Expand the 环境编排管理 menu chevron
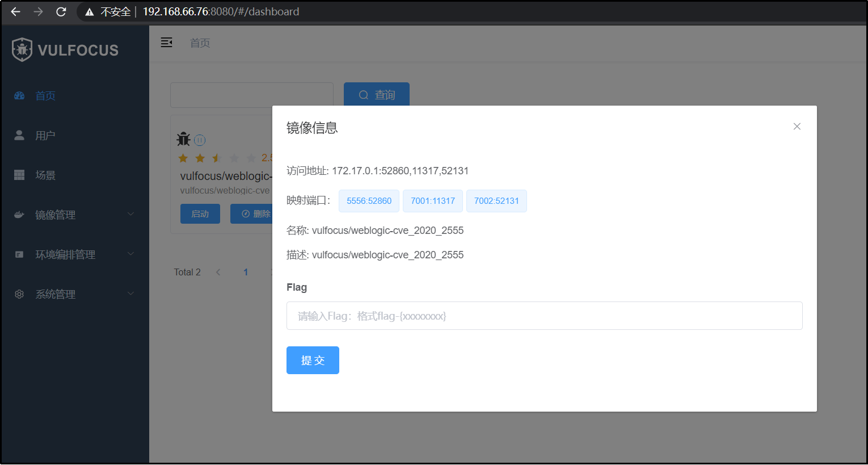 (131, 254)
